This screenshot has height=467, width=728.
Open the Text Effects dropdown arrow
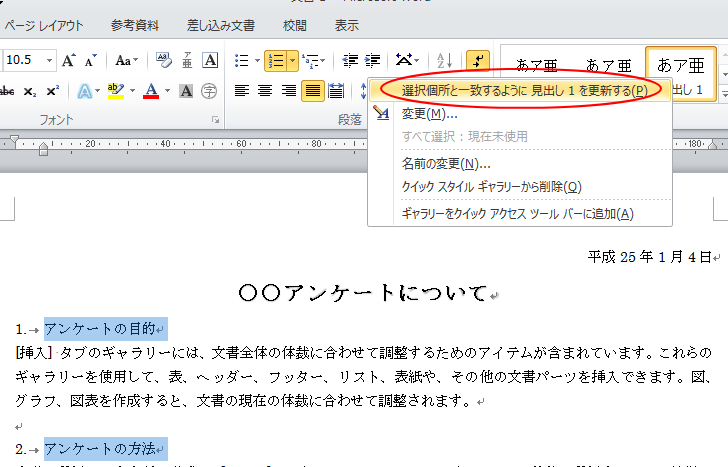tap(98, 91)
